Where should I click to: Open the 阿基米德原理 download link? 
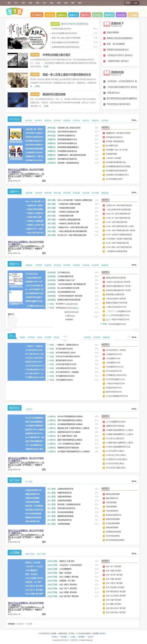(x=113, y=33)
